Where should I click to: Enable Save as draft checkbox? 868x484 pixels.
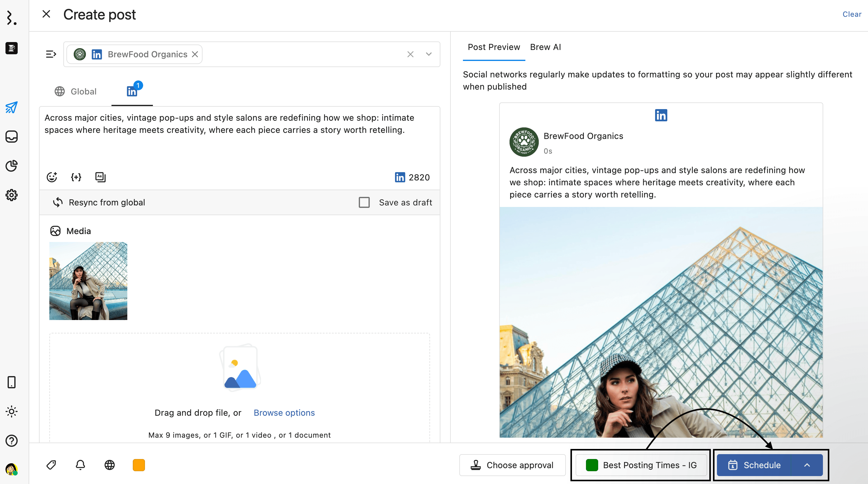364,202
